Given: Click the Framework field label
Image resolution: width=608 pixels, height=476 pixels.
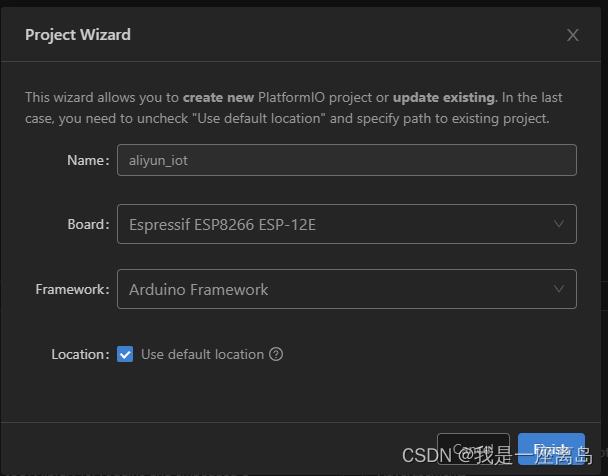Looking at the screenshot, I should [x=72, y=289].
